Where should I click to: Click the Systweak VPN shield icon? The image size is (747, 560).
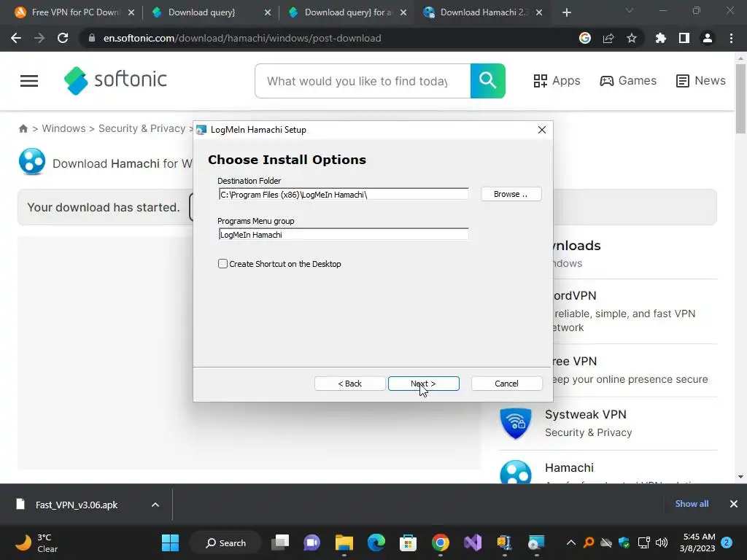coord(516,423)
